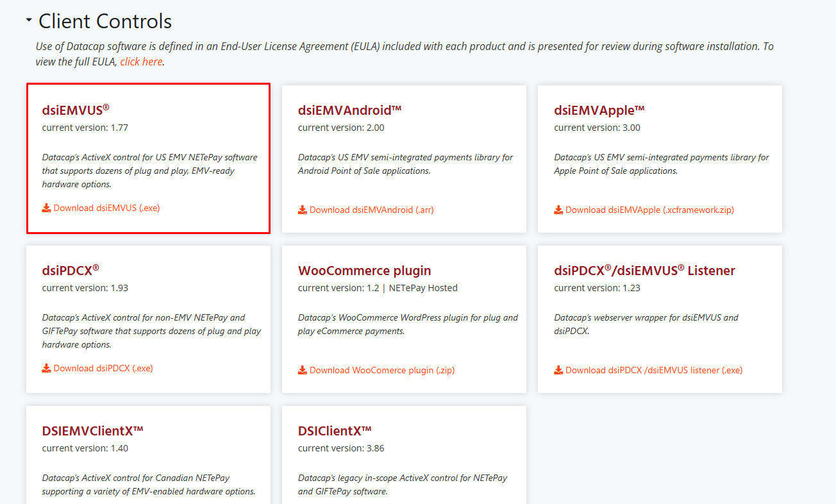Select the dsiEMVUS card title
The width and height of the screenshot is (836, 504).
[76, 110]
